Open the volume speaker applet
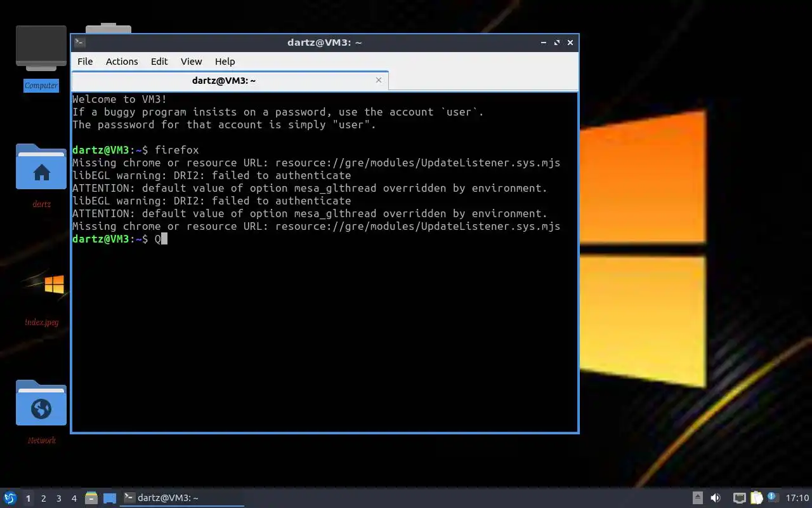The height and width of the screenshot is (508, 812). [x=716, y=498]
